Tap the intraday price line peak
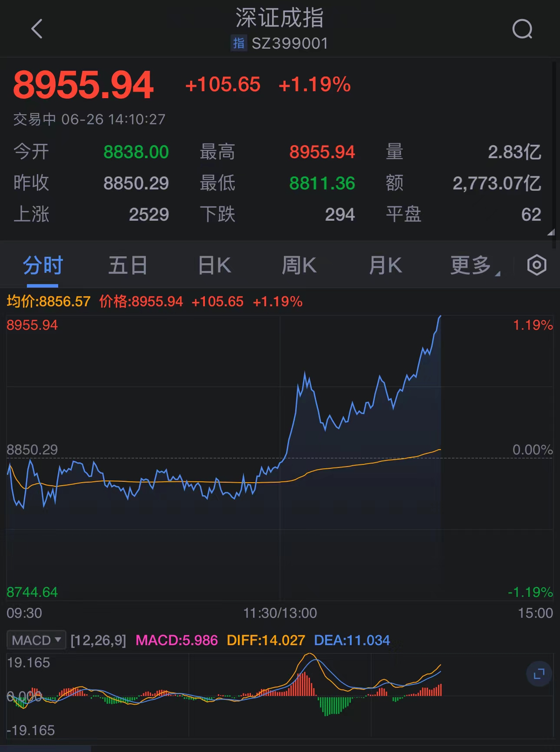The width and height of the screenshot is (560, 752). (x=440, y=316)
